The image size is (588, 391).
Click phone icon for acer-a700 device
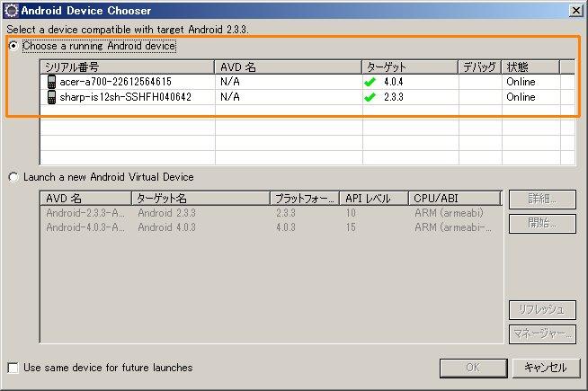tap(51, 82)
